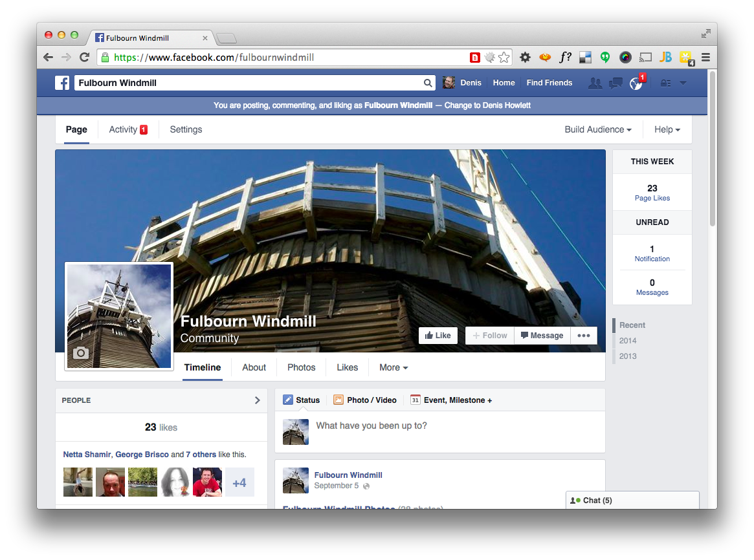Click the yellow star extension icon
The width and height of the screenshot is (754, 560).
(686, 58)
